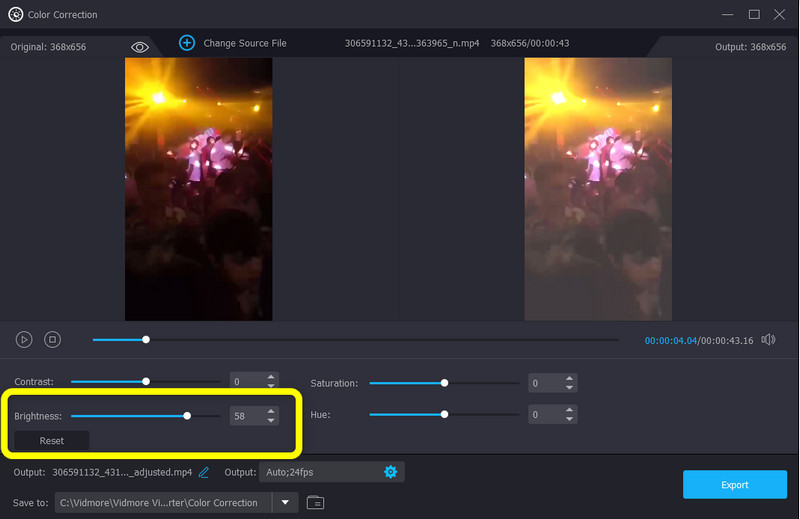Click the Reset button
Screen dimensions: 800x519
pos(51,441)
